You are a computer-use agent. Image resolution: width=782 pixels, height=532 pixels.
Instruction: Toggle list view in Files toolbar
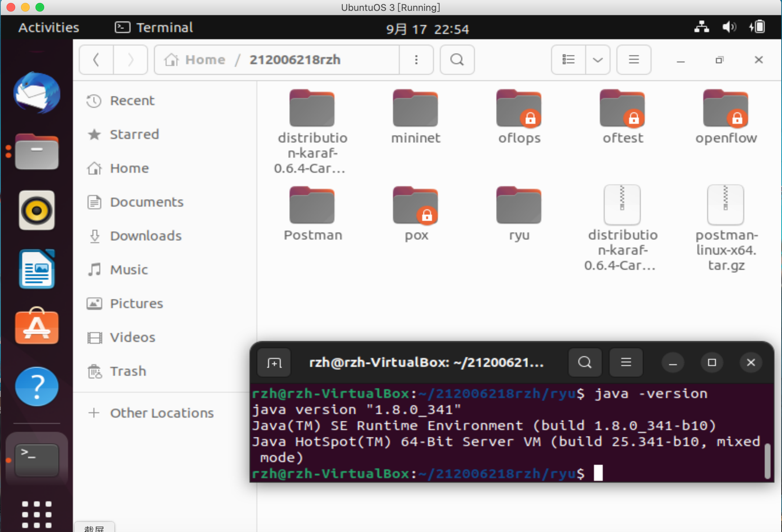point(568,60)
